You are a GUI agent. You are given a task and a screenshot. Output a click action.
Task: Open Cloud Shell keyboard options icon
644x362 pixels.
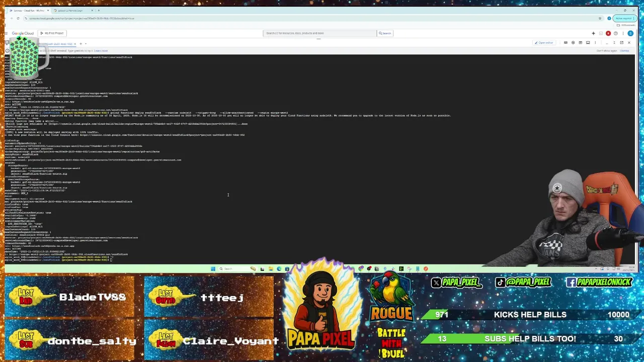point(566,43)
